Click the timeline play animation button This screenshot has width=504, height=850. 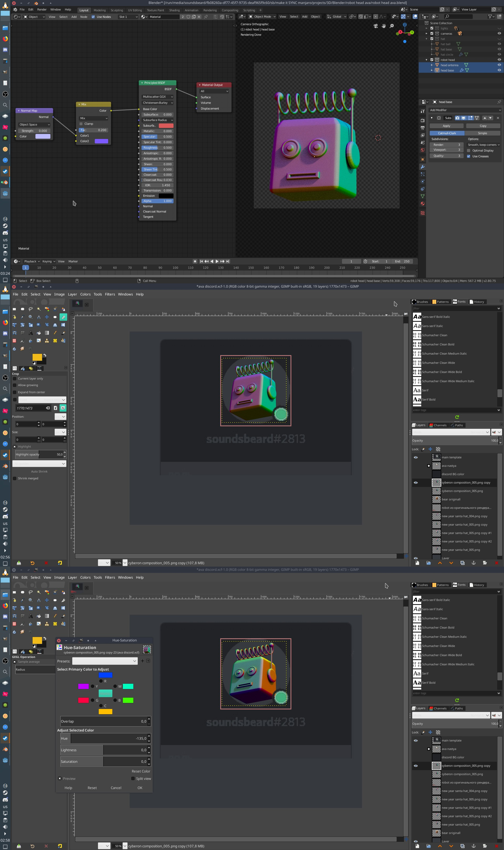(217, 261)
